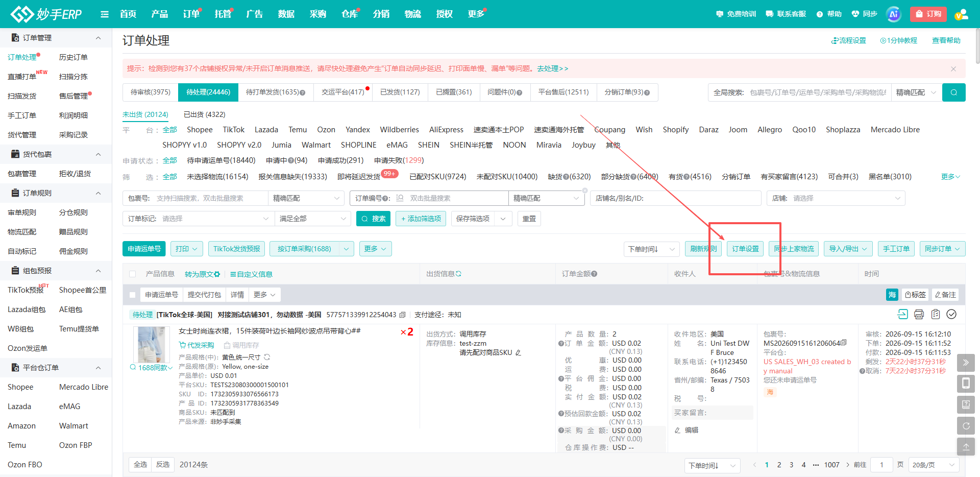Open the 20条/页 page size dropdown

tap(933, 465)
